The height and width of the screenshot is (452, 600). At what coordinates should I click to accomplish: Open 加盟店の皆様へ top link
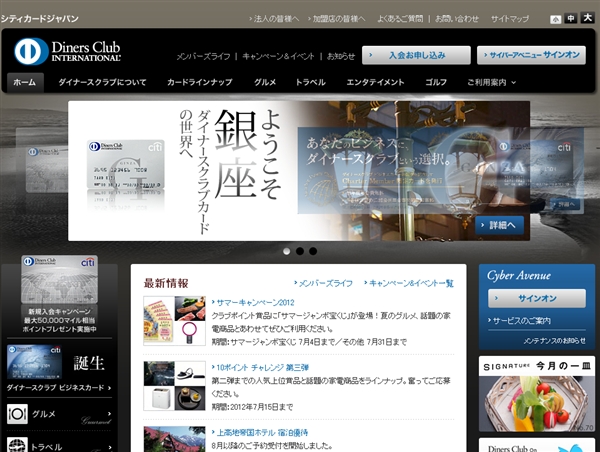tap(337, 19)
